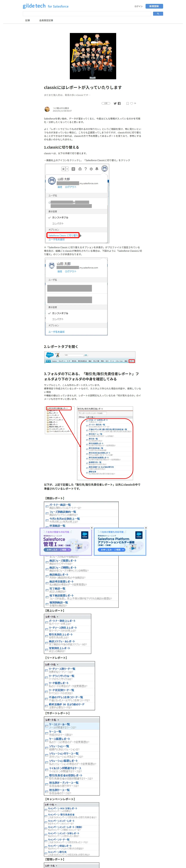Viewport: 186px width, 868px height.
Task: Click the キャンペーンメンバー分析レポート entry
Action: coord(63,833)
